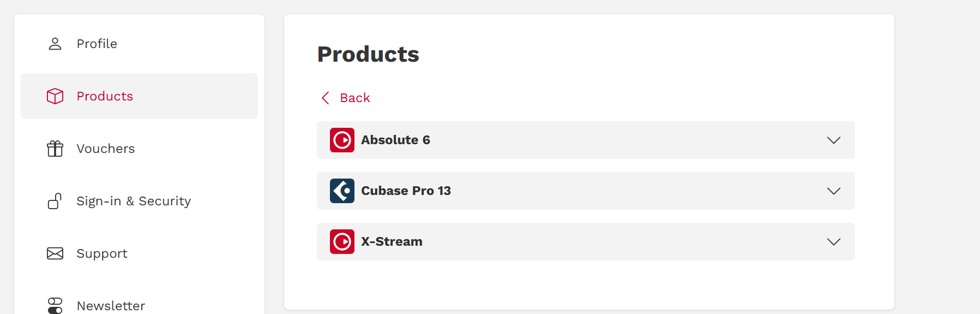Expand the Absolute 6 chevron arrow
Image resolution: width=980 pixels, height=314 pixels.
click(833, 140)
